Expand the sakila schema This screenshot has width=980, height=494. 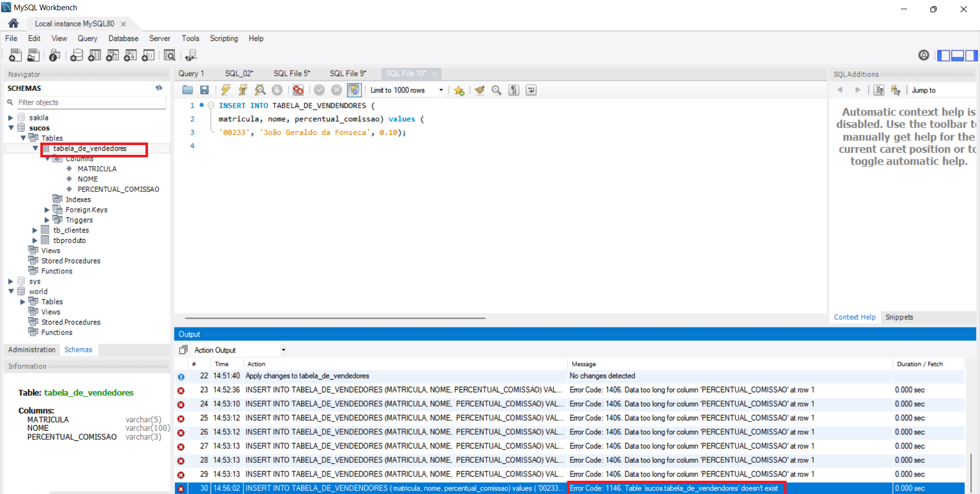point(11,117)
